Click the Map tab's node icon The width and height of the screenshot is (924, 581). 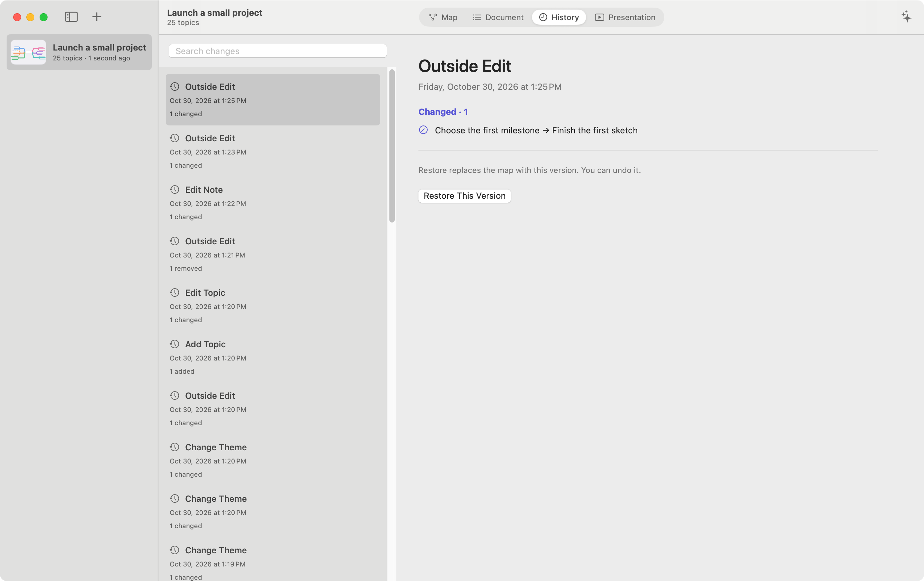tap(432, 17)
